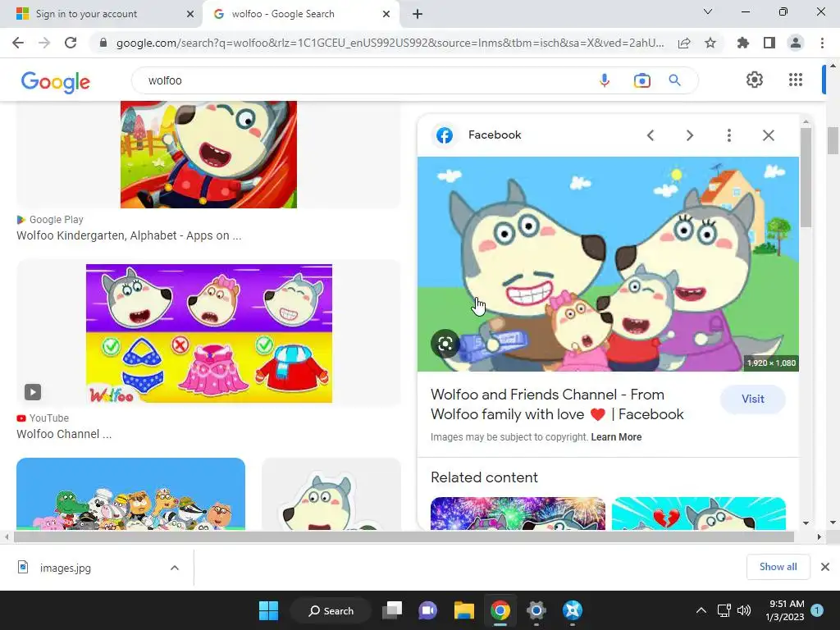This screenshot has width=840, height=630.
Task: Open Google quick settings gear
Action: click(x=755, y=80)
